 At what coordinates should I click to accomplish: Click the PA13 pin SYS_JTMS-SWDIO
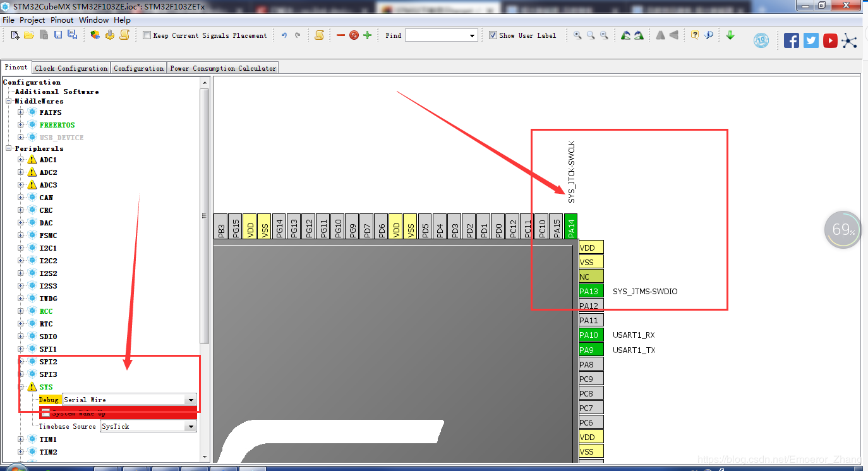(591, 291)
